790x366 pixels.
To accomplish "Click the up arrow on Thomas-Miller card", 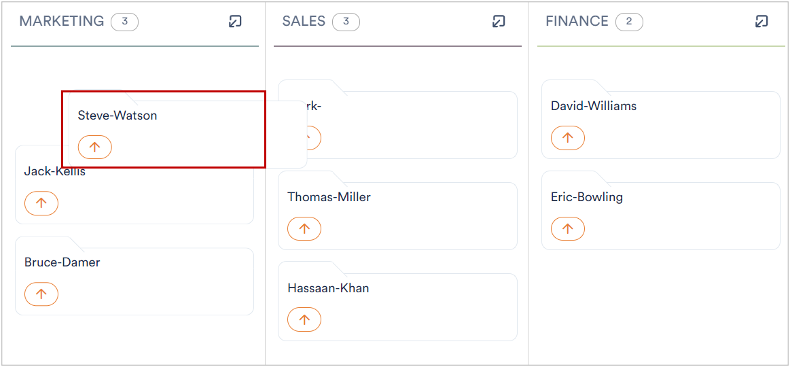I will click(x=304, y=228).
